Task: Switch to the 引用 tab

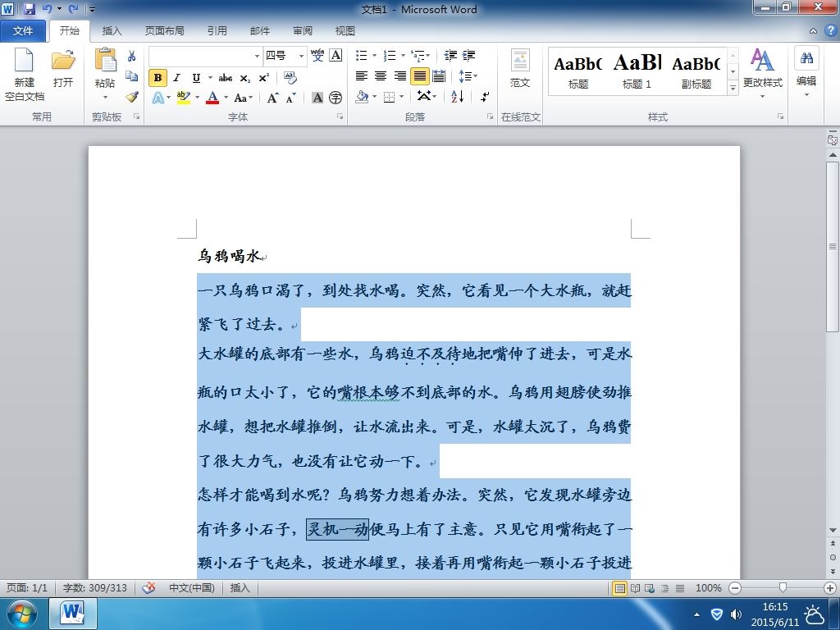Action: (217, 31)
